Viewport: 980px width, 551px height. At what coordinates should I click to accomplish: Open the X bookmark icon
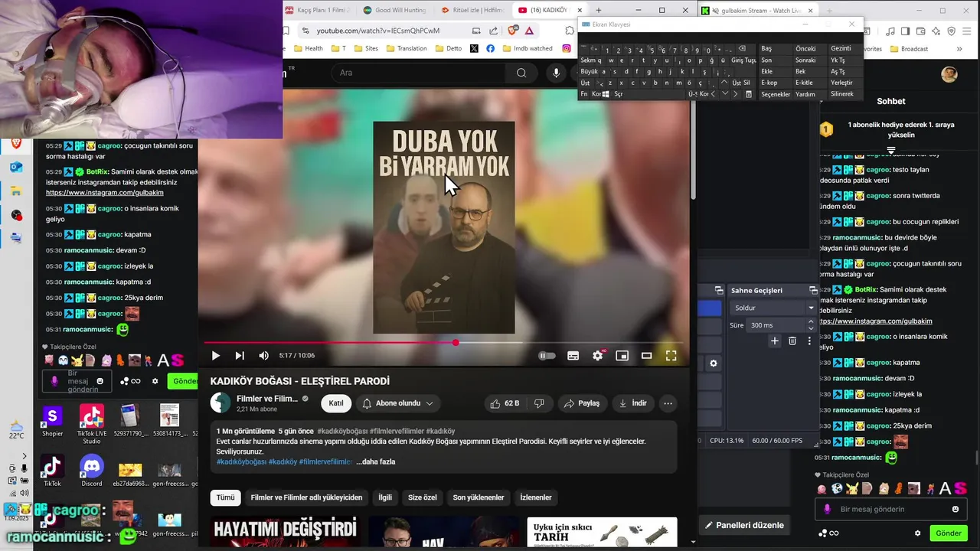point(474,48)
